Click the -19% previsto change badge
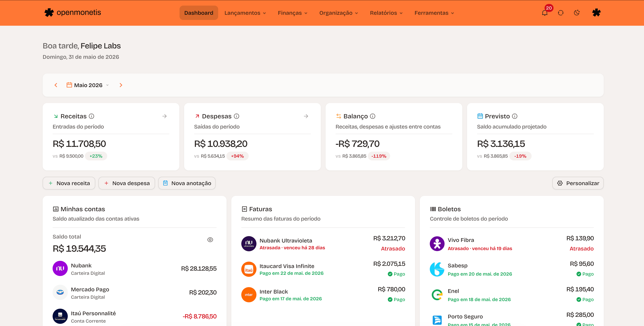644x326 pixels. coord(520,156)
